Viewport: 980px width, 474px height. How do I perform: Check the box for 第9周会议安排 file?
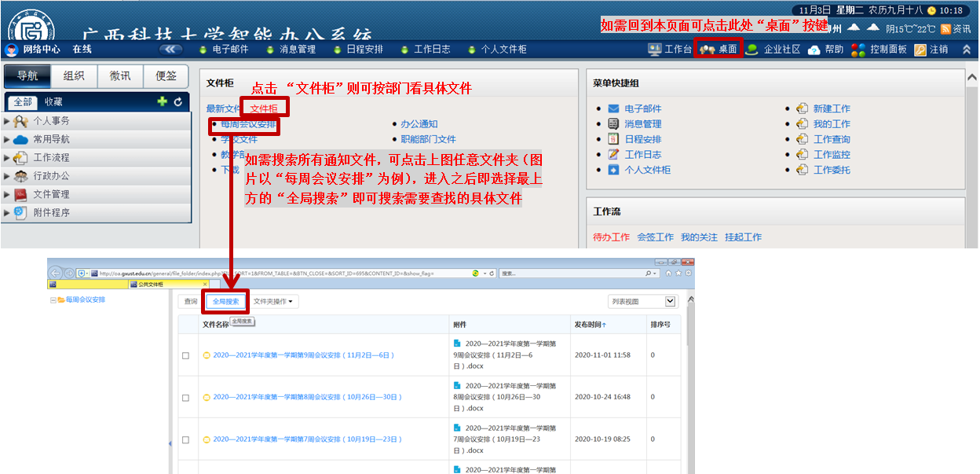coord(185,355)
